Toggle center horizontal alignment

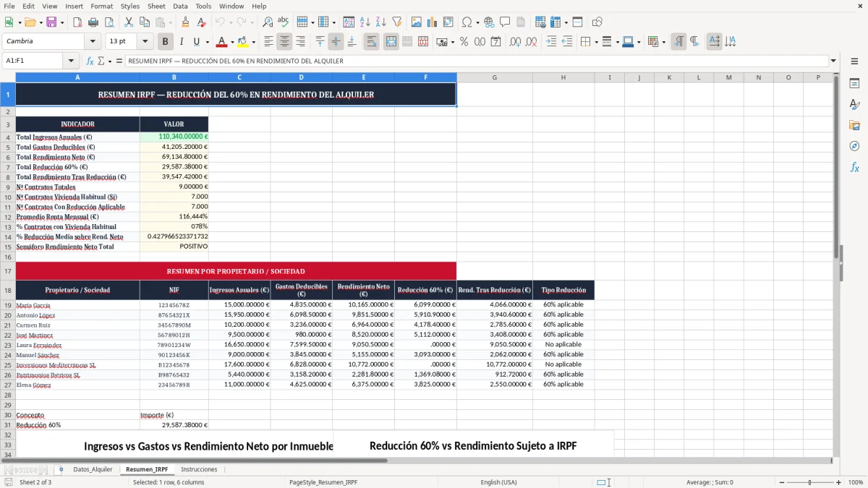pyautogui.click(x=285, y=42)
